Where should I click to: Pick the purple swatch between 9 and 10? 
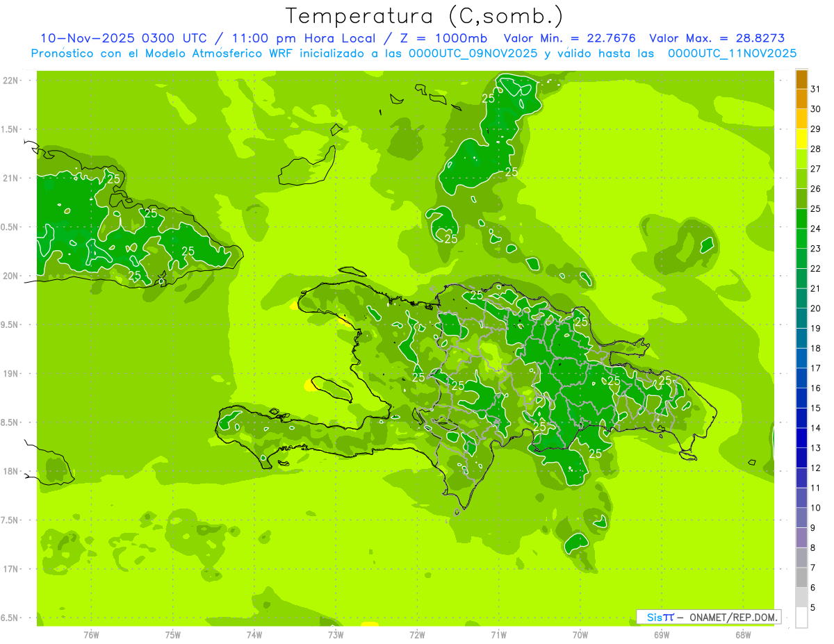[801, 518]
